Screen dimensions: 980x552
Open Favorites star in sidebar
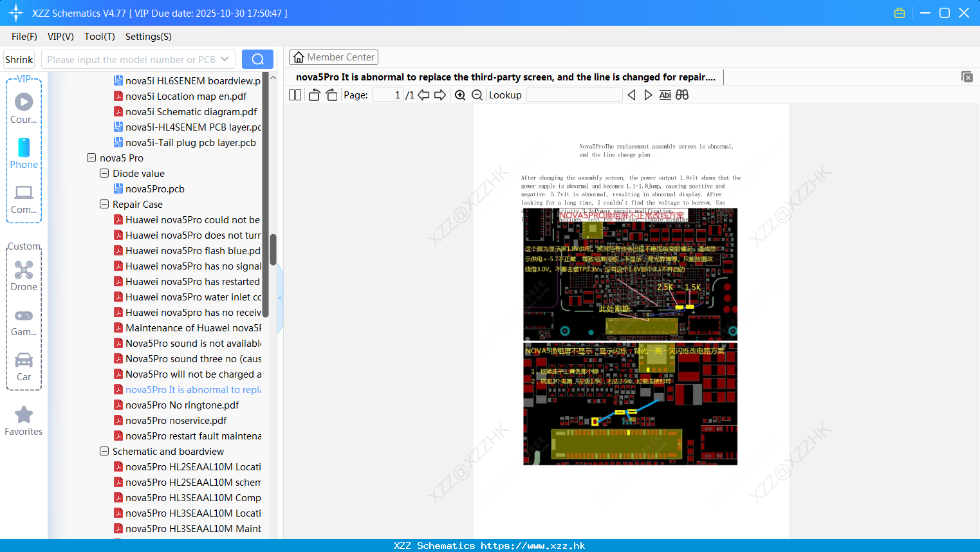[x=24, y=421]
